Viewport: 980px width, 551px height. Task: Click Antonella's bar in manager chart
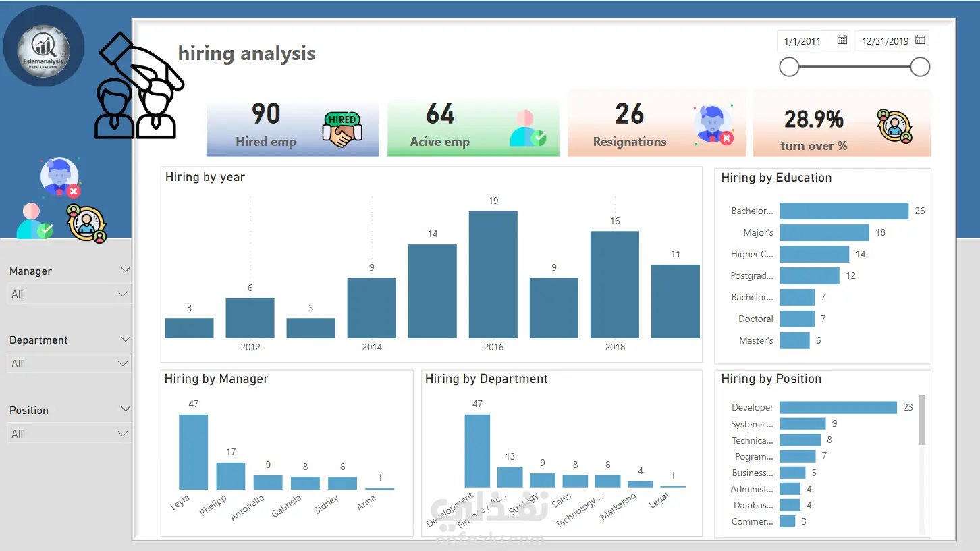pos(268,482)
